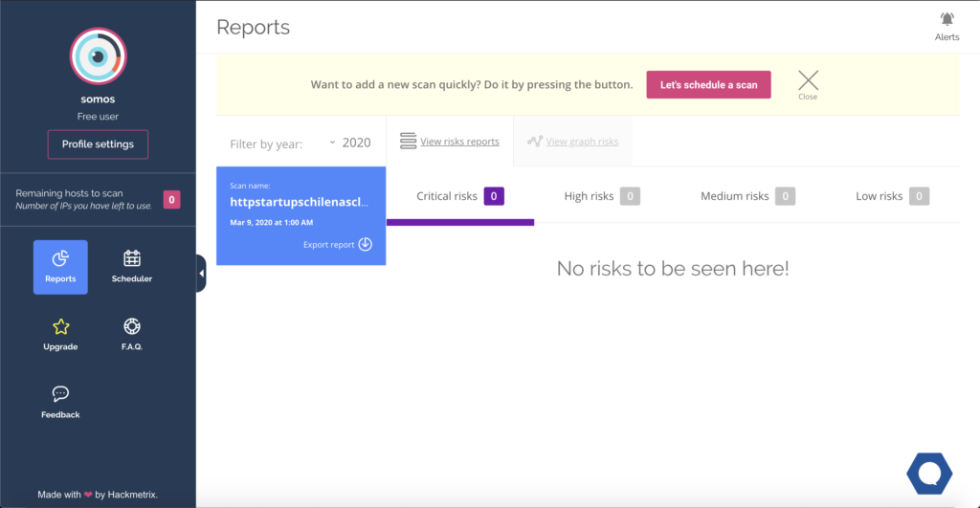Click the somos profile avatar

(x=98, y=56)
